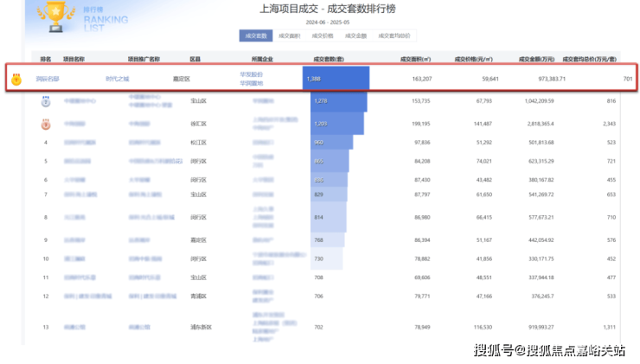Viewport: 640px width, 364px height.
Task: Switch to the 成交价格 tab
Action: (x=323, y=36)
